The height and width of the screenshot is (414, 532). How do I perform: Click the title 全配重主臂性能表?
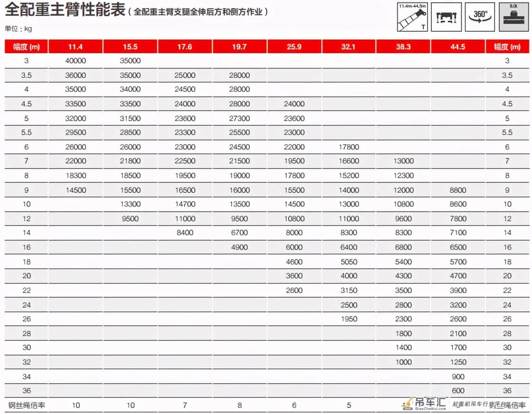65,9
